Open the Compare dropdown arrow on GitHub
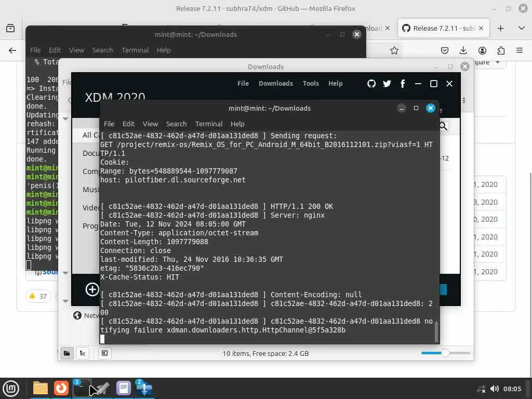This screenshot has width=532, height=399. coord(498,62)
